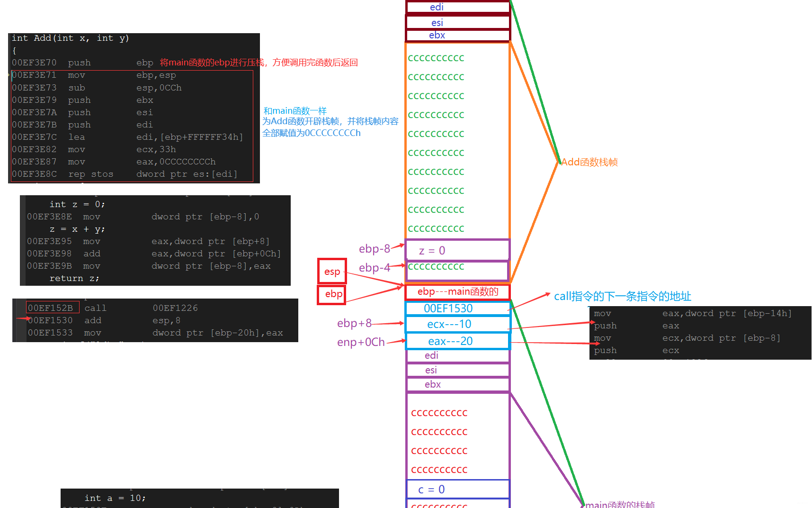
Task: Select the 00EF3E71 mov ebp,esp line
Action: click(94, 75)
